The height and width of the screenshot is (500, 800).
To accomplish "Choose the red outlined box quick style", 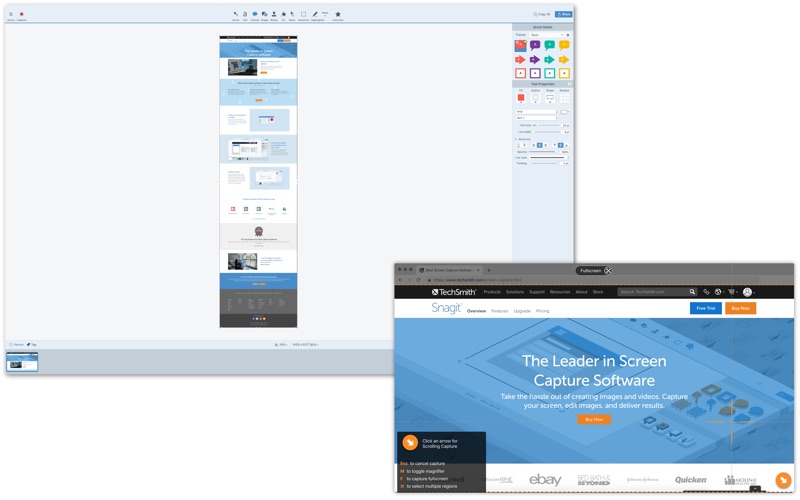I will coord(520,73).
